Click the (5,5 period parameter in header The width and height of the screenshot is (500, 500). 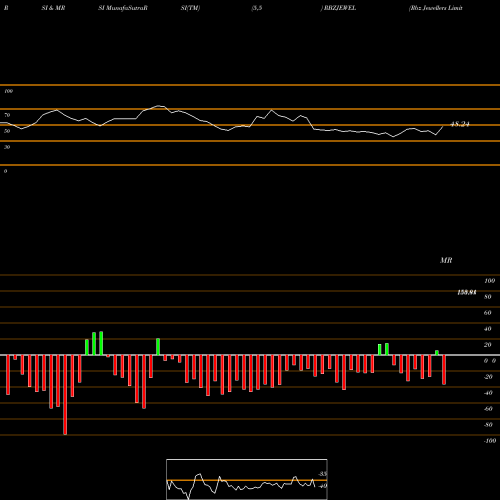(257, 8)
